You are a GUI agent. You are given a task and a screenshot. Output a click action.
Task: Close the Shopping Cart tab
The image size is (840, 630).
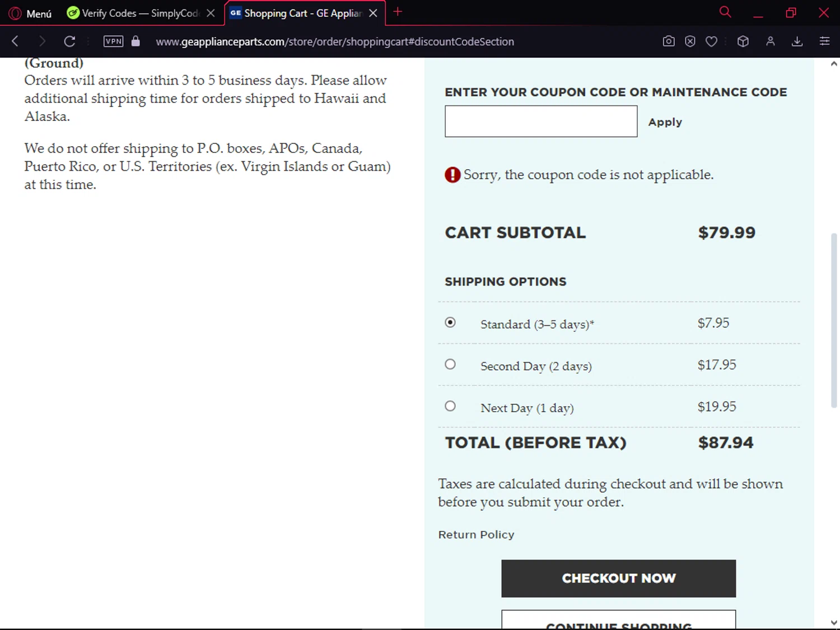tap(373, 13)
